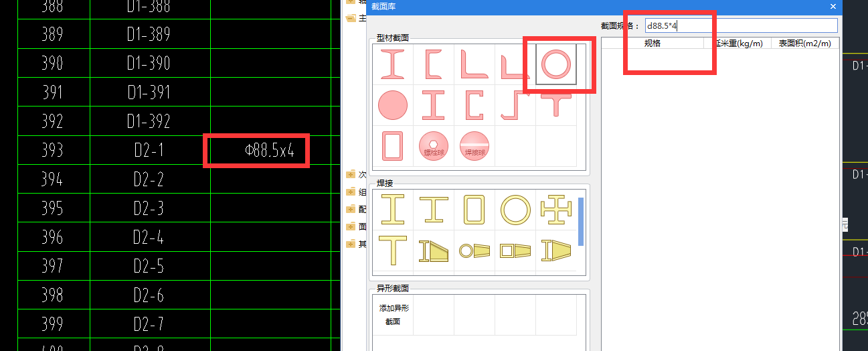Choose the solid round bar profile
Screen dimensions: 868x351
(393, 106)
